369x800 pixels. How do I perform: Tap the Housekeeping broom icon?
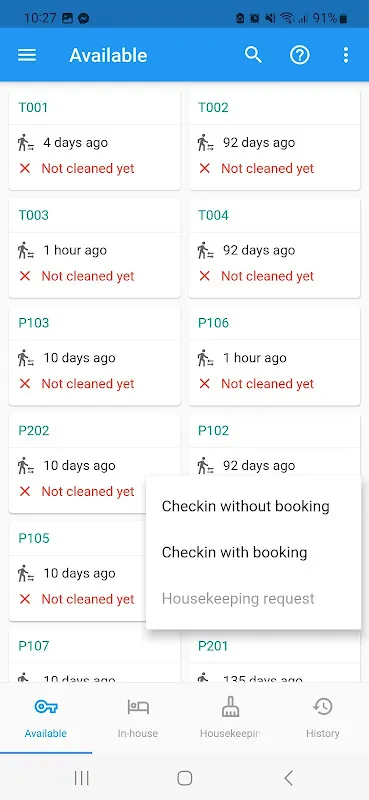pyautogui.click(x=230, y=707)
